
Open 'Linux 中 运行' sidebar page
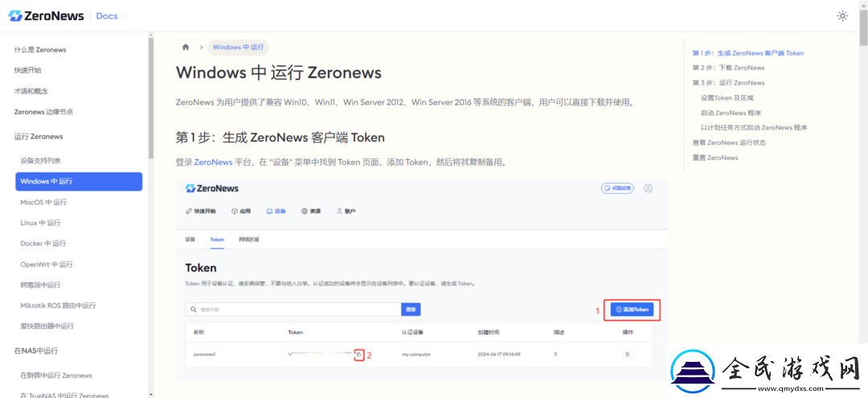click(x=40, y=223)
